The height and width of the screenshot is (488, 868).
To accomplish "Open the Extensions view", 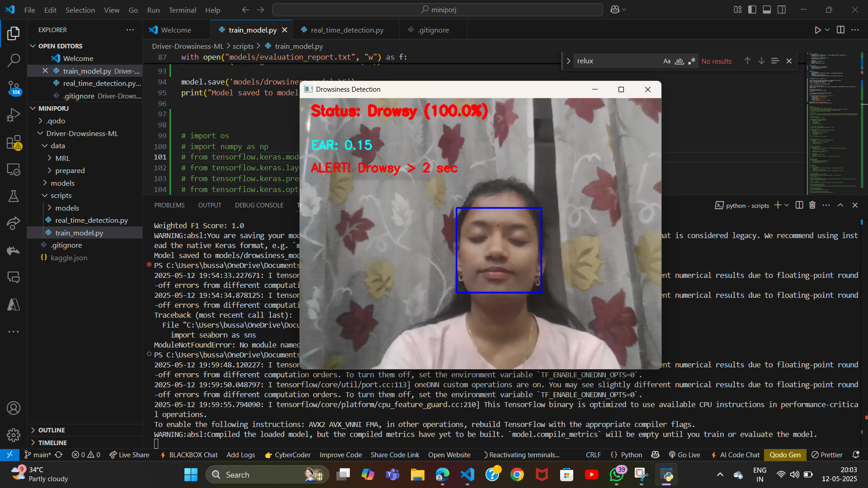I will click(x=14, y=142).
